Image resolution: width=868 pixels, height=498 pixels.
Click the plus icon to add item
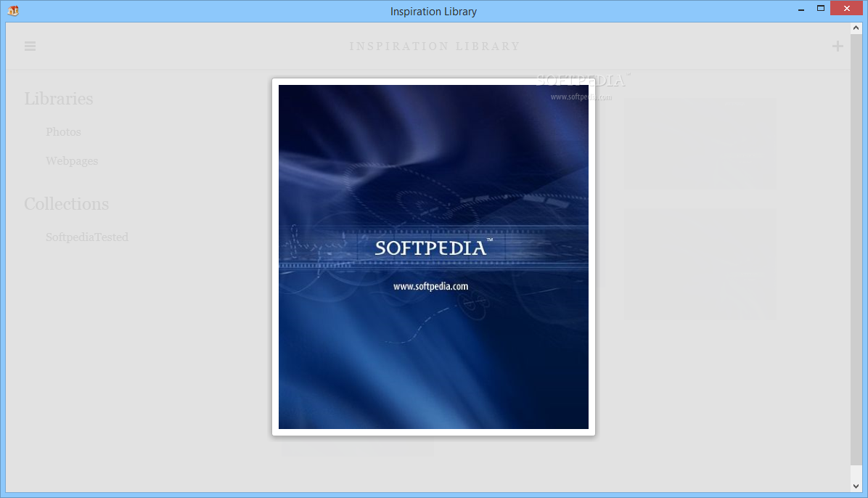coord(838,46)
